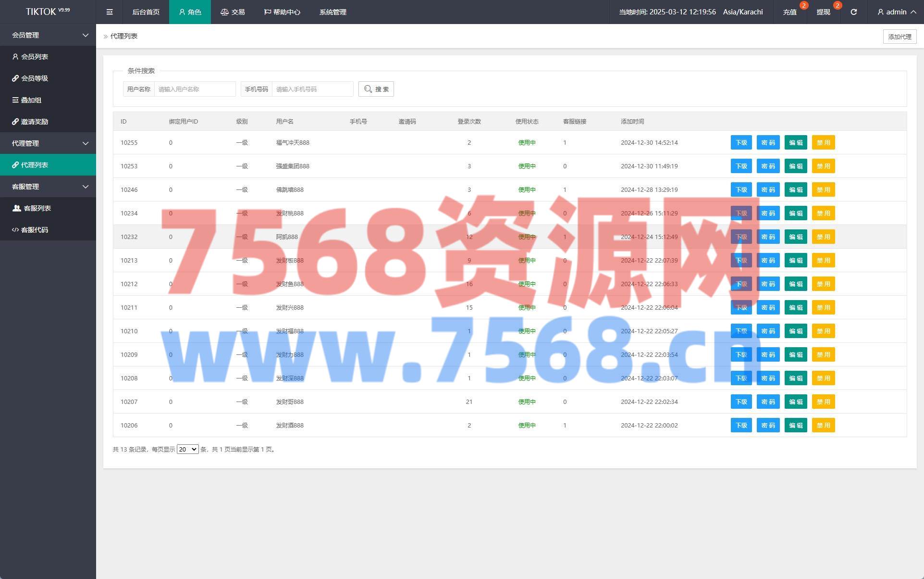This screenshot has height=579, width=924.
Task: Expand the admin user menu
Action: [x=896, y=12]
